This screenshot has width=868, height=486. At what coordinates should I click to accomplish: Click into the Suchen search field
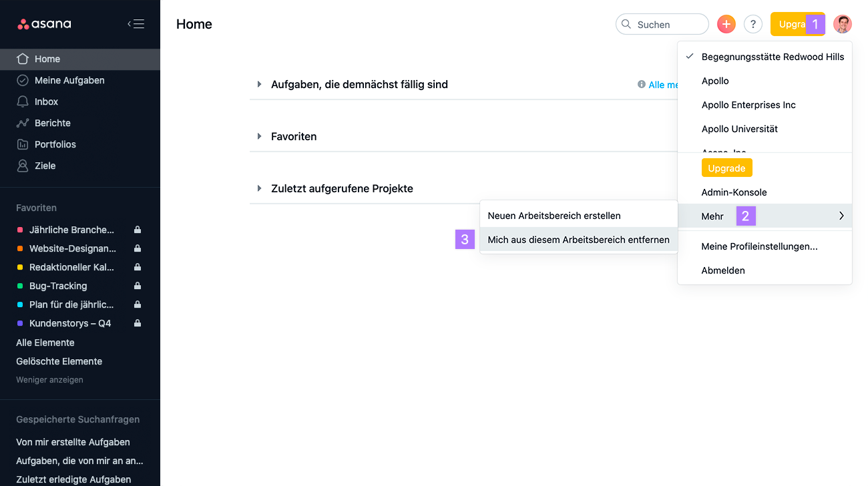point(662,24)
